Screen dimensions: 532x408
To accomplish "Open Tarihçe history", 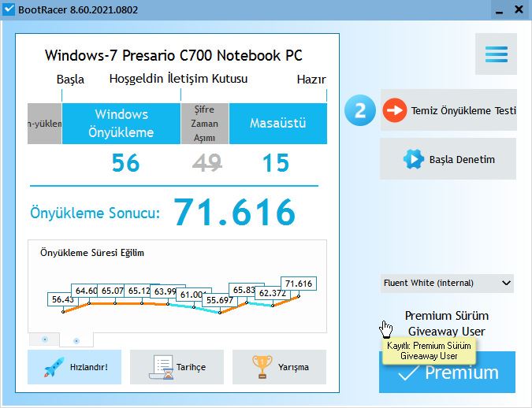I will click(177, 367).
